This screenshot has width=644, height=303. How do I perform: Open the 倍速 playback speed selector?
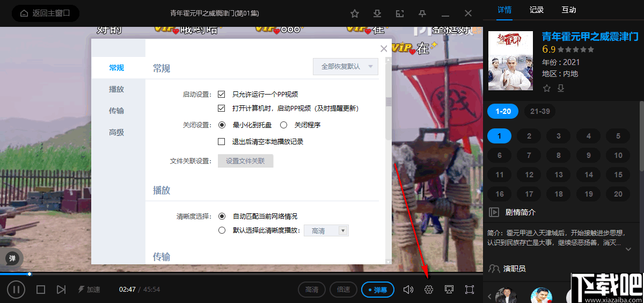343,290
